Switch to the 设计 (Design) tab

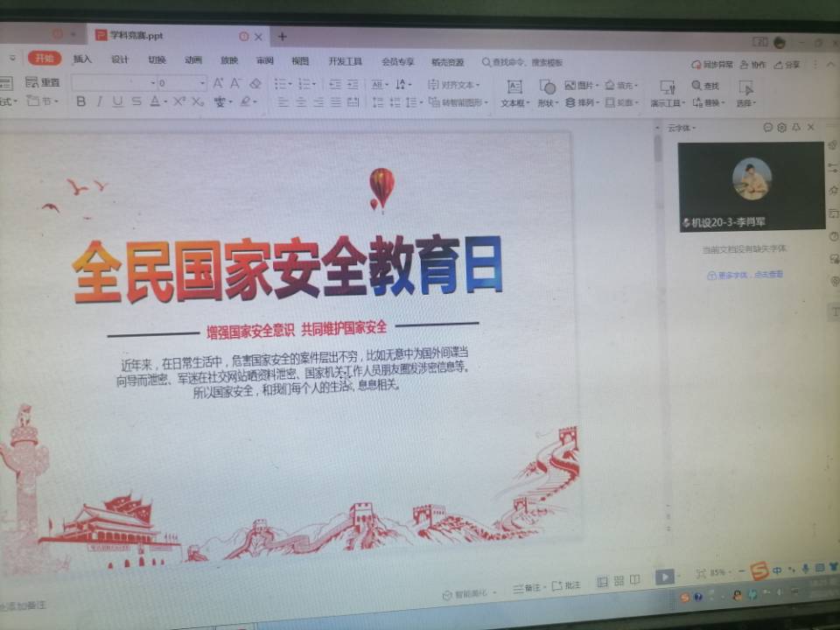120,59
